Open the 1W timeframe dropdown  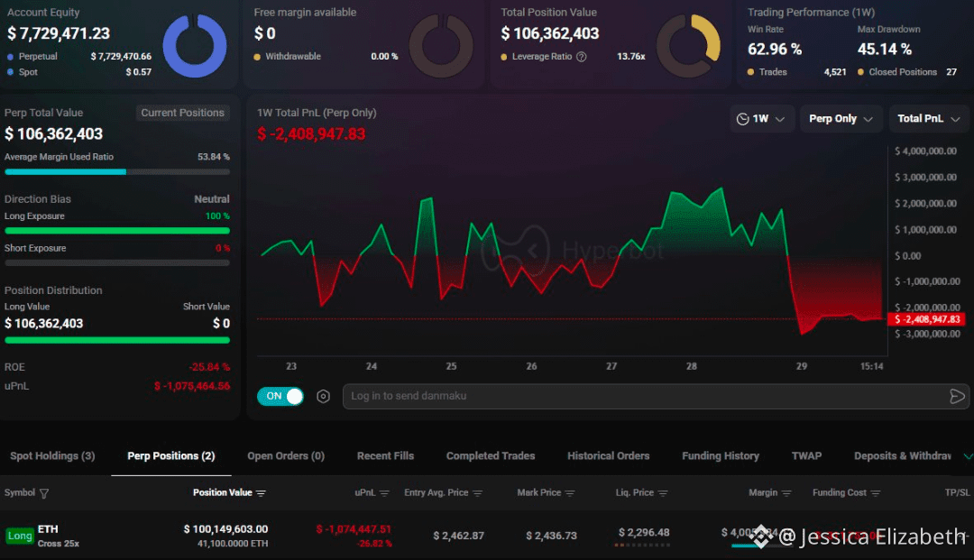click(761, 118)
